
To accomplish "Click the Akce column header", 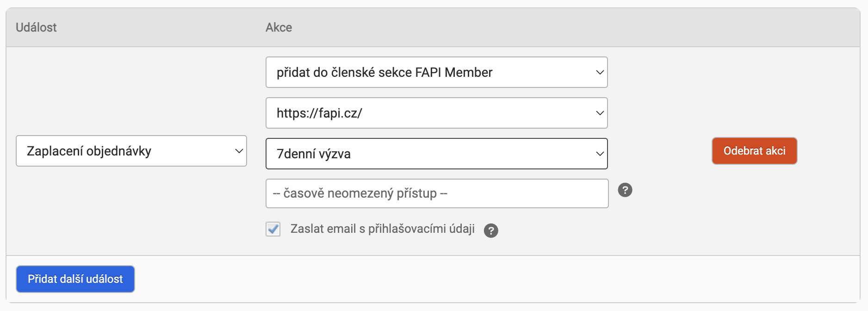I will click(x=279, y=27).
